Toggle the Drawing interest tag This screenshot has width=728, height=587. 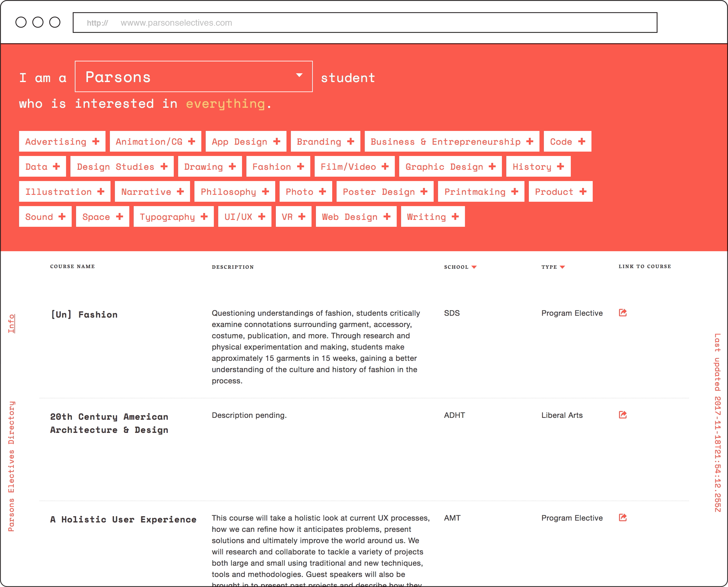pos(210,166)
